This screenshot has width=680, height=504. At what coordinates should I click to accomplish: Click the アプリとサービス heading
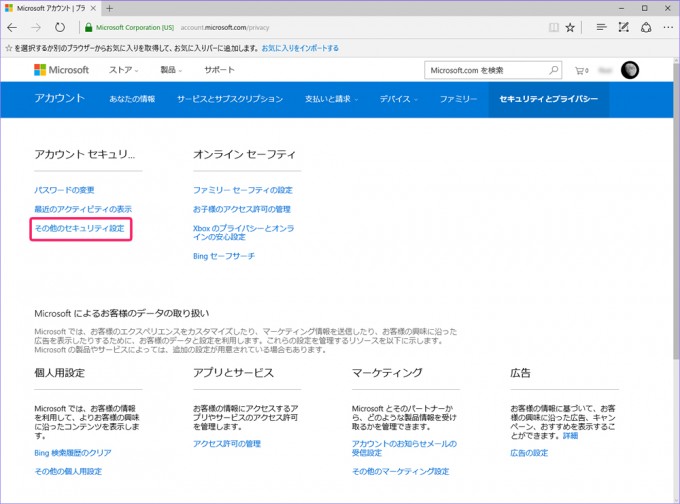click(x=233, y=373)
